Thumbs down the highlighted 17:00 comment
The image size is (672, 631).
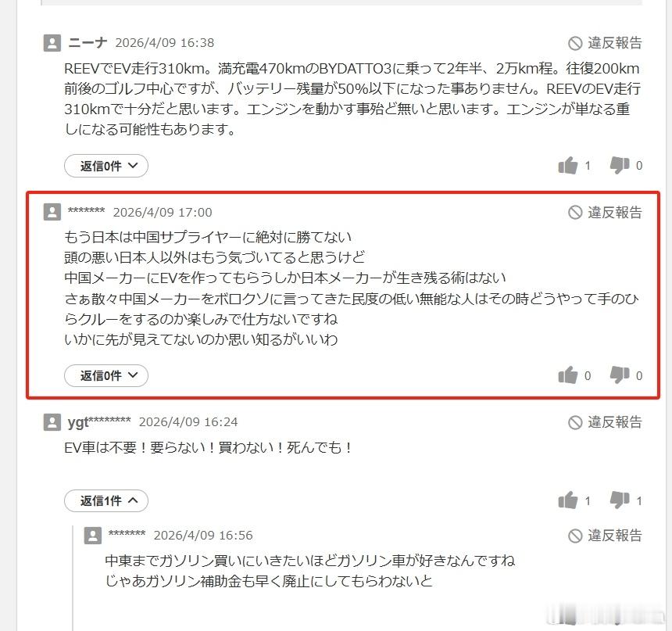[620, 375]
